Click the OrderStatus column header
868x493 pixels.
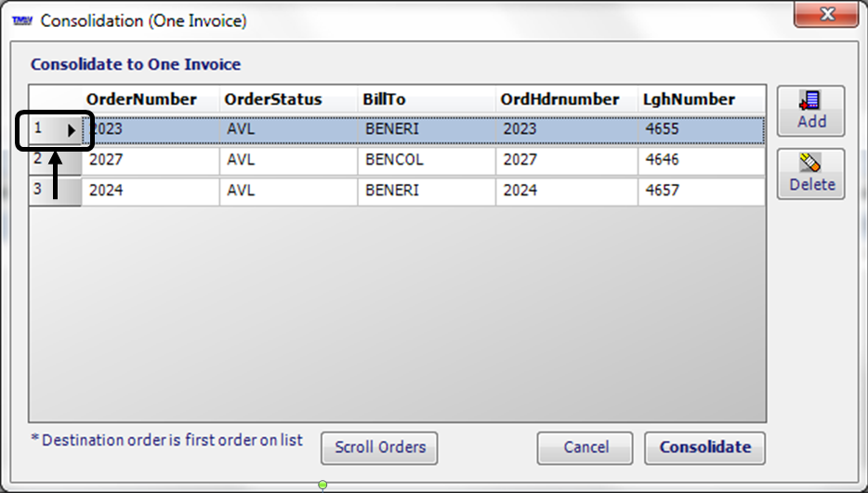point(273,100)
